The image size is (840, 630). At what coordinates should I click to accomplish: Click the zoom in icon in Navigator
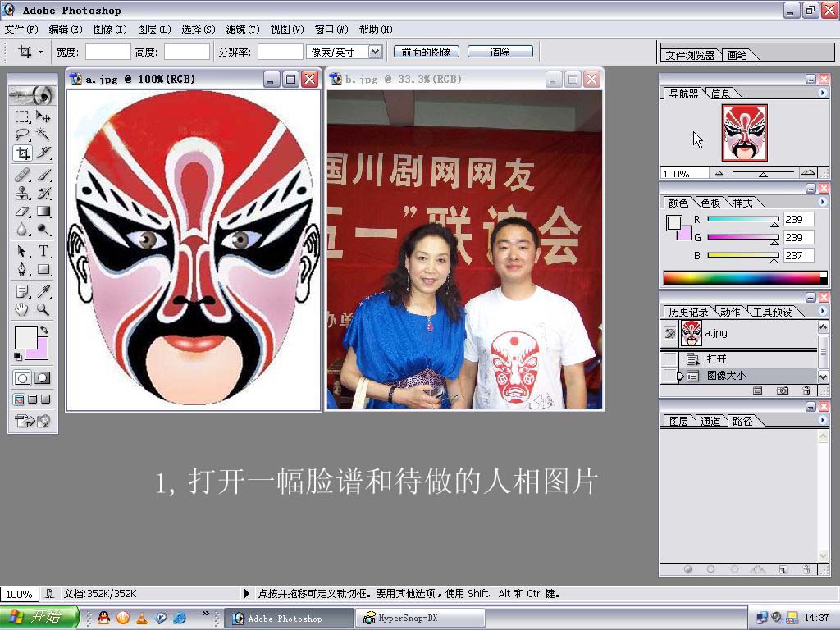pos(808,172)
